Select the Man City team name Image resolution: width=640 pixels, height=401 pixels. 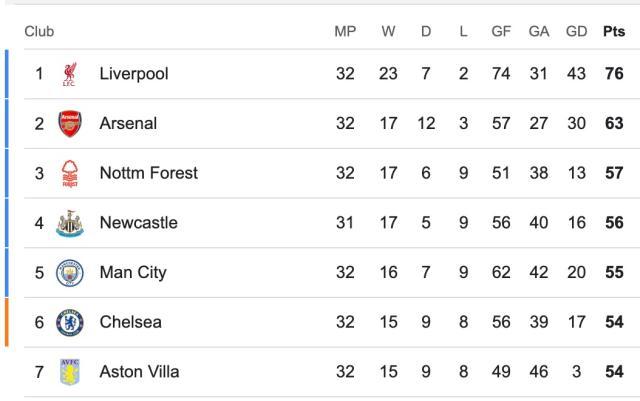(133, 273)
